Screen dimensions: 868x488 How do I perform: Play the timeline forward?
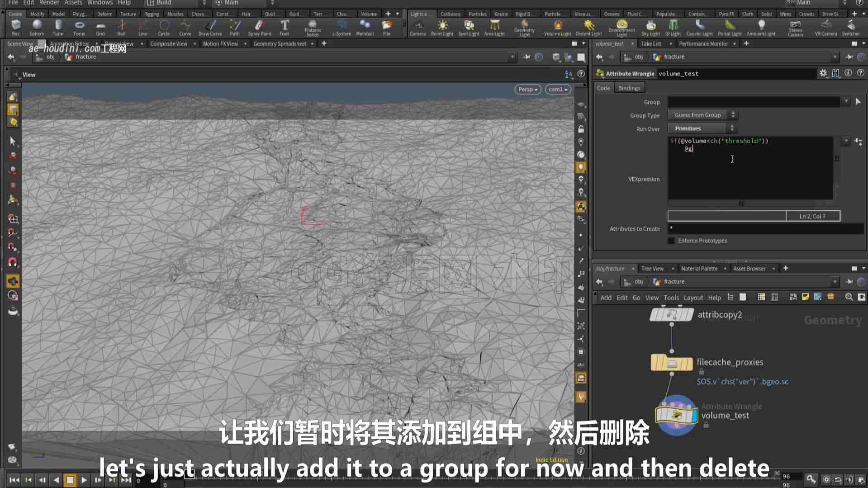tap(84, 480)
